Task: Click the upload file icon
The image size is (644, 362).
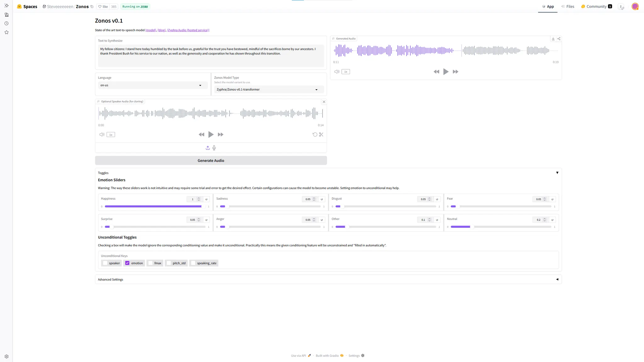Action: click(x=208, y=148)
